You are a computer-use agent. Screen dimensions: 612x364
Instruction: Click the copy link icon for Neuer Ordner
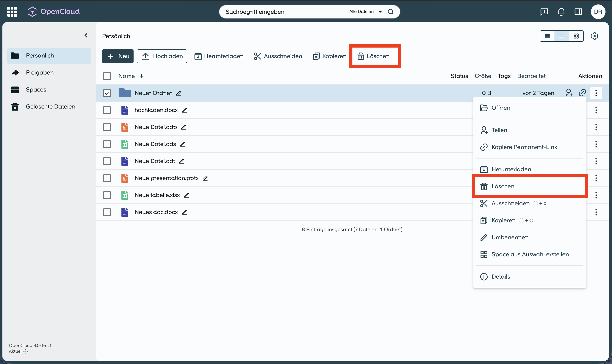point(582,93)
